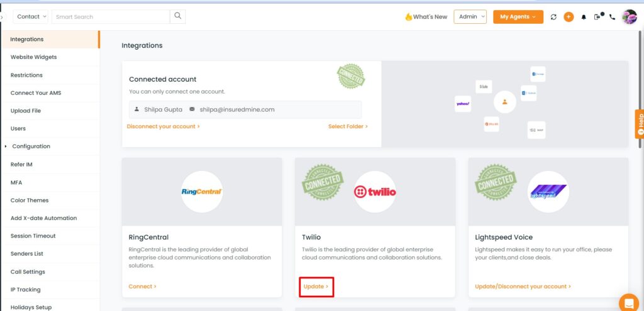
Task: Click the page vertical scrollbar
Action: (x=641, y=90)
